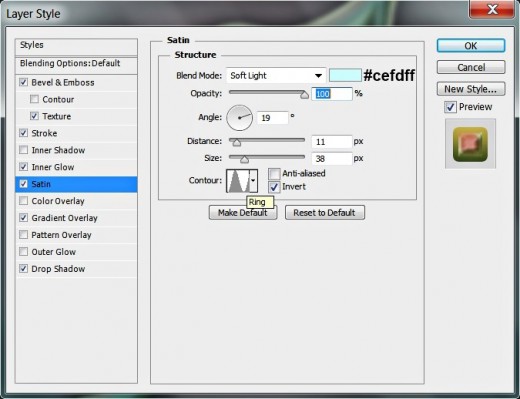This screenshot has height=399, width=520.
Task: Open the Inner Shadow settings
Action: [58, 150]
